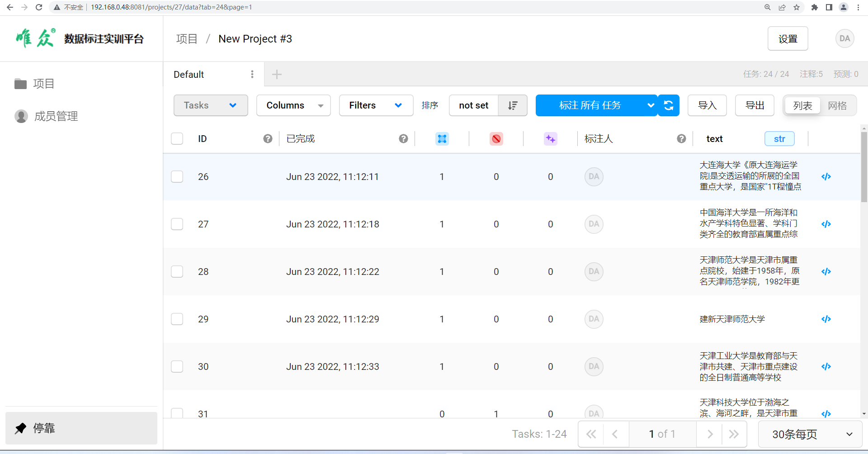Add a new tab with plus icon

point(277,74)
